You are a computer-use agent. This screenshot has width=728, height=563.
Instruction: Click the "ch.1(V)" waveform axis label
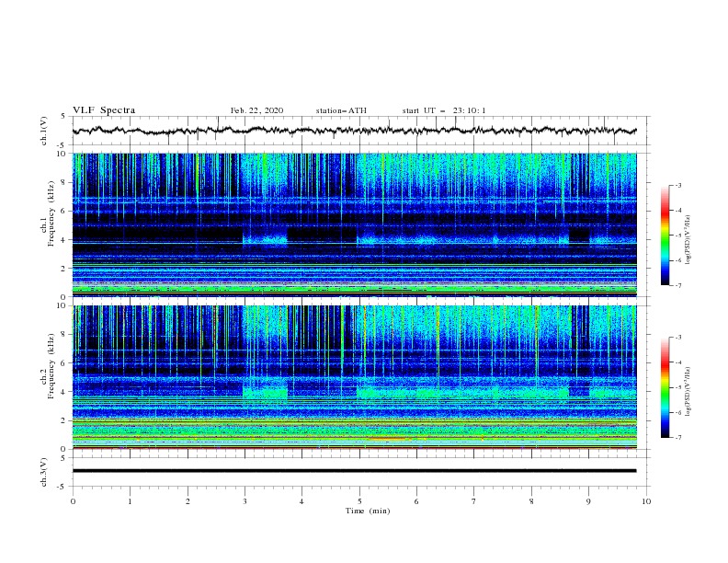[44, 131]
